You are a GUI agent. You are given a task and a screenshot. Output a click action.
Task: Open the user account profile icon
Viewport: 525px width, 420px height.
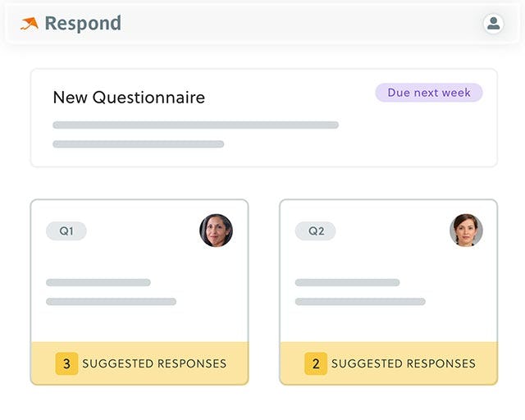tap(494, 24)
